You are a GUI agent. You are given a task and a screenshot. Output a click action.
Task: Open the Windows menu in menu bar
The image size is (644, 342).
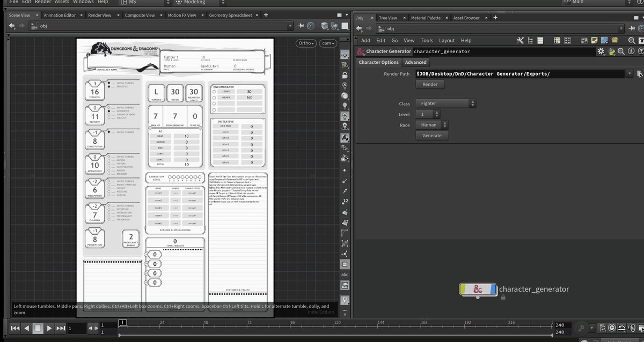click(x=83, y=2)
